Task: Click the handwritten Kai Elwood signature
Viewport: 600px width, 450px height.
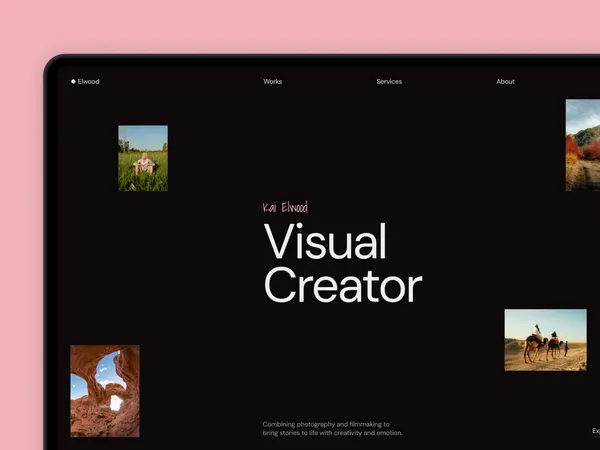Action: [x=285, y=207]
